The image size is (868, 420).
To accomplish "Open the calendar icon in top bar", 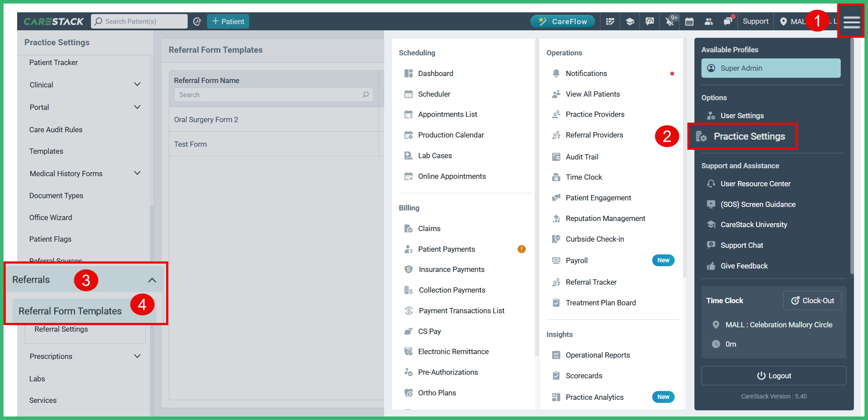I will pos(689,22).
